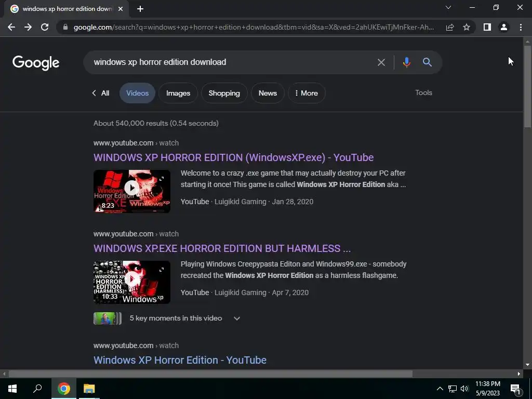The height and width of the screenshot is (399, 532).
Task: Open the clock showing 11:38 PM
Action: (x=487, y=389)
